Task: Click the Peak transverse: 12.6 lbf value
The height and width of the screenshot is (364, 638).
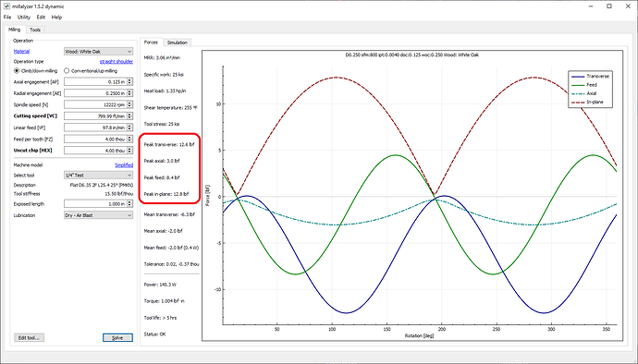Action: [169, 144]
